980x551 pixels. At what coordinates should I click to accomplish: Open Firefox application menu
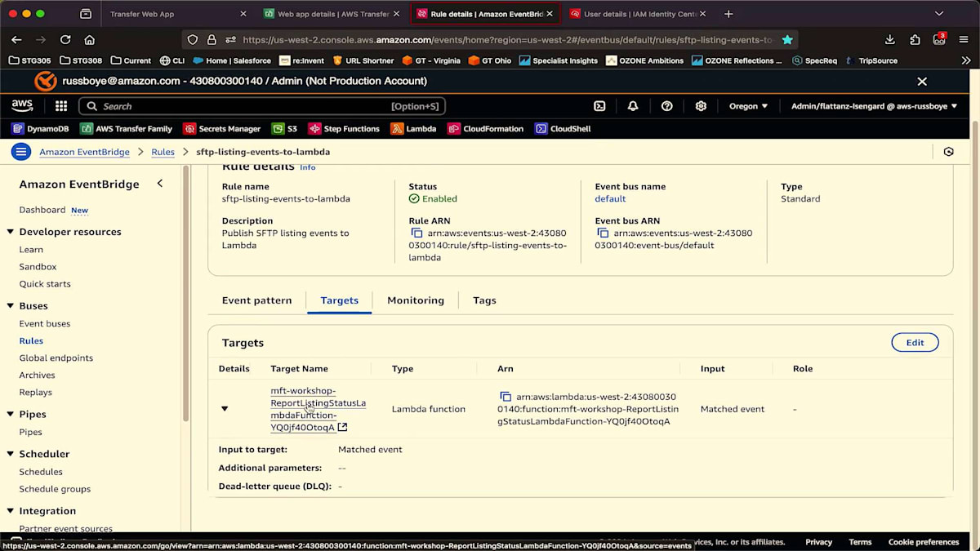coord(964,39)
